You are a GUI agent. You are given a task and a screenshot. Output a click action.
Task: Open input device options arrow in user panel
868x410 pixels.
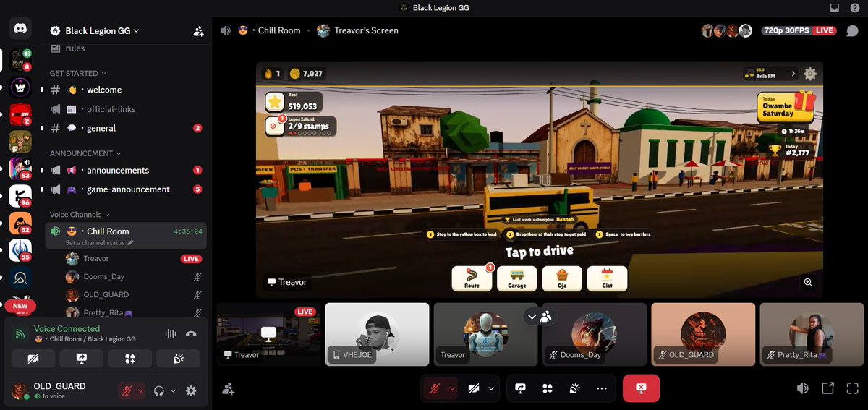(140, 390)
